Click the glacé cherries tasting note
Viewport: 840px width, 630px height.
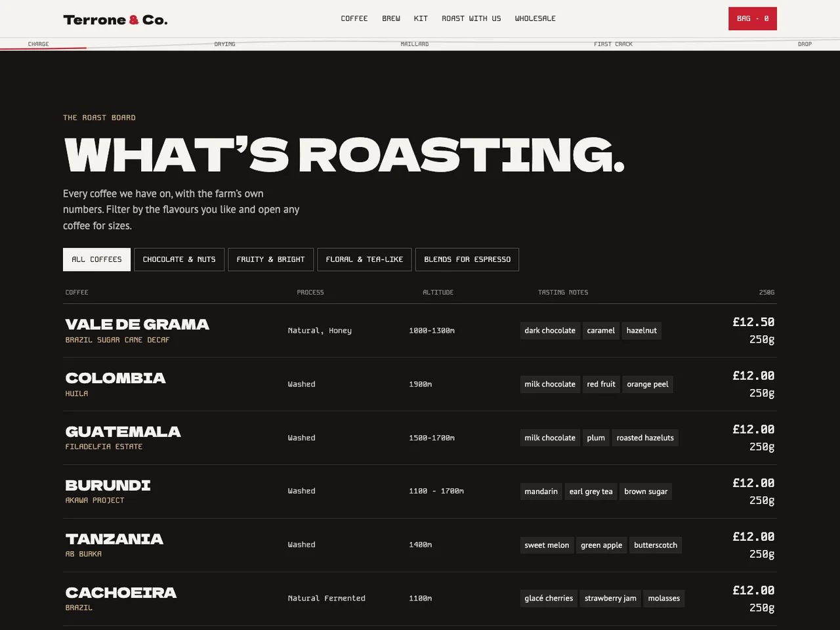[x=549, y=598]
